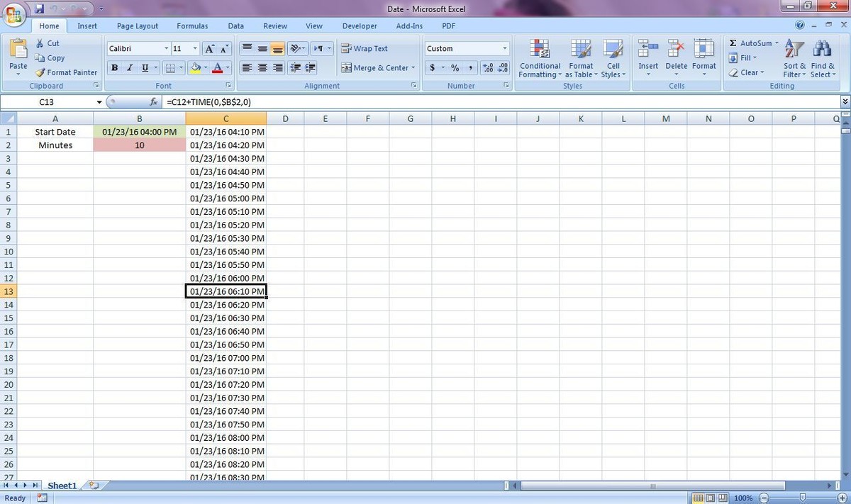Click the AutoSum button

(x=750, y=43)
